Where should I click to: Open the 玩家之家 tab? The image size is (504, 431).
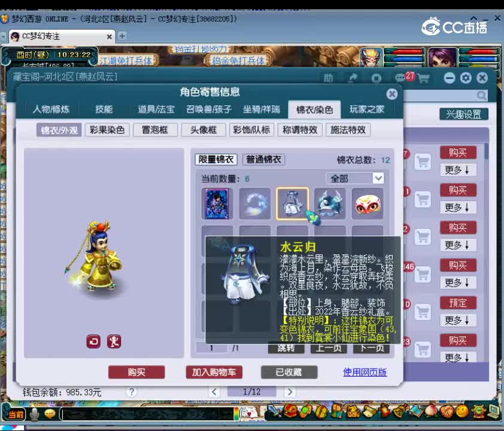tap(367, 110)
